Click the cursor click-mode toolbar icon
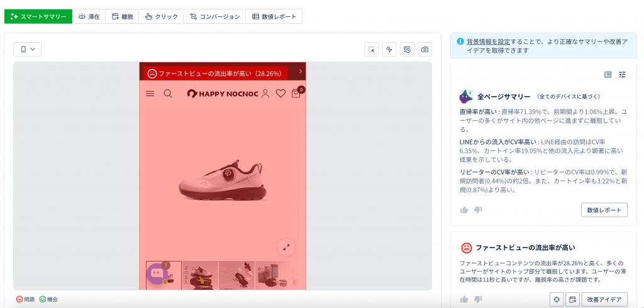The image size is (644, 308). pos(389,50)
